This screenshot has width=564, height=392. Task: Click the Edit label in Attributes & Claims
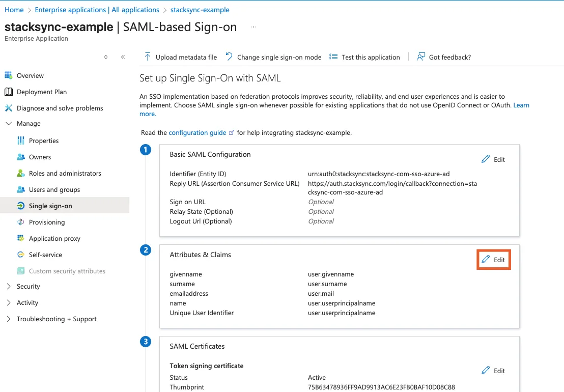[x=499, y=260]
